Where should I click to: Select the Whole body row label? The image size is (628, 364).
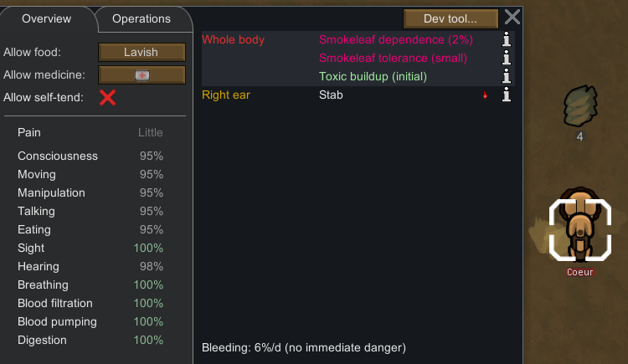coord(233,39)
